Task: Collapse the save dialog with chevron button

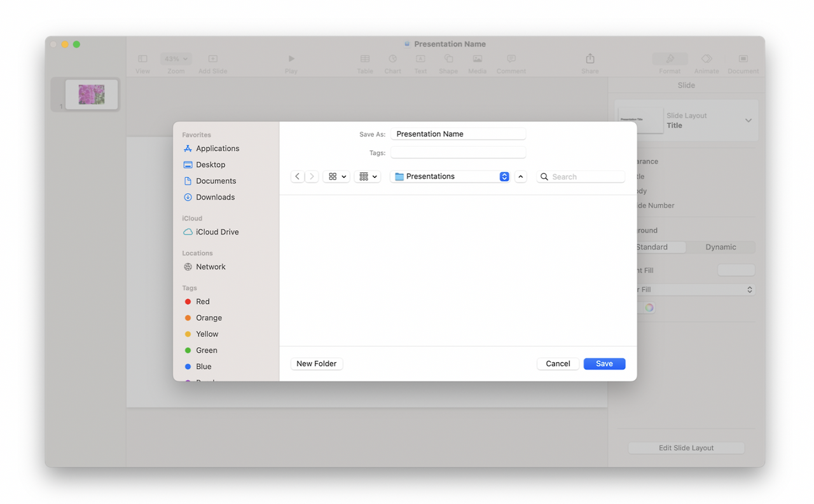Action: point(521,177)
